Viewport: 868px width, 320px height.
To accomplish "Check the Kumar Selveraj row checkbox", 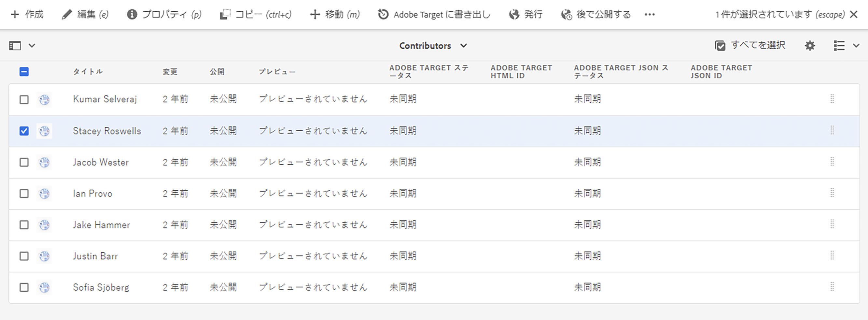I will 24,99.
